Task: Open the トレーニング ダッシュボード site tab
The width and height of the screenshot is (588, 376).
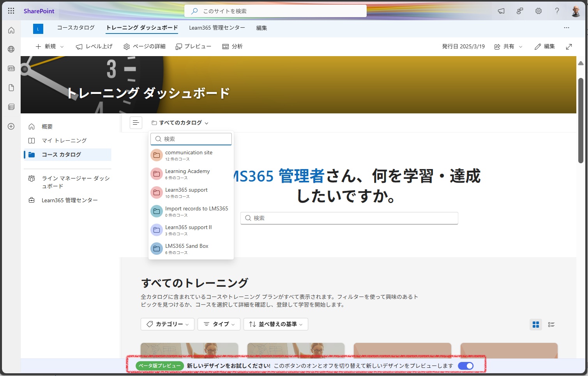Action: tap(142, 28)
